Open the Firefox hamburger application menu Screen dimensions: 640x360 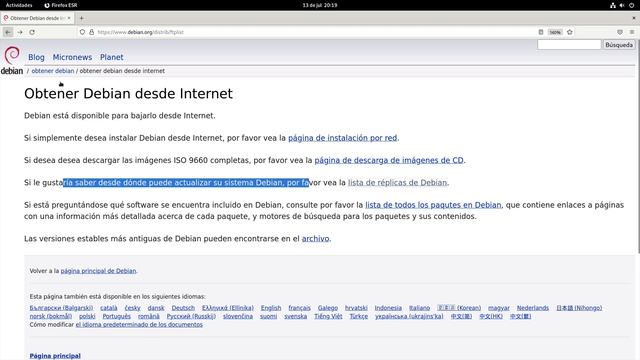point(632,32)
